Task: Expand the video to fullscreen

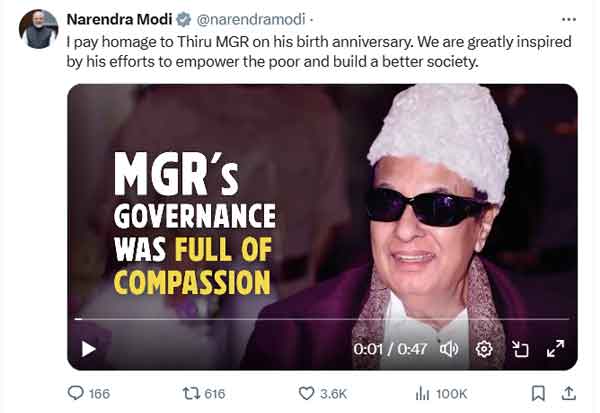Action: 555,349
